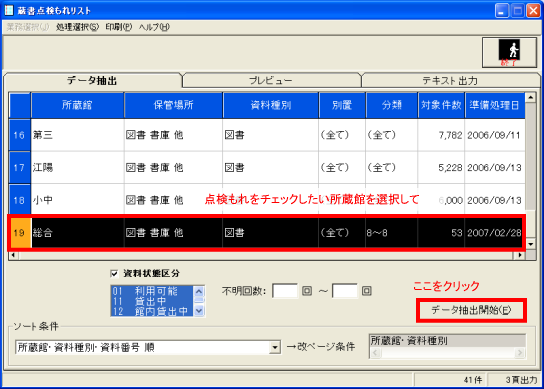Viewport: 544px width, 389px height.
Task: Select the データ抽出 tab
Action: click(x=92, y=81)
